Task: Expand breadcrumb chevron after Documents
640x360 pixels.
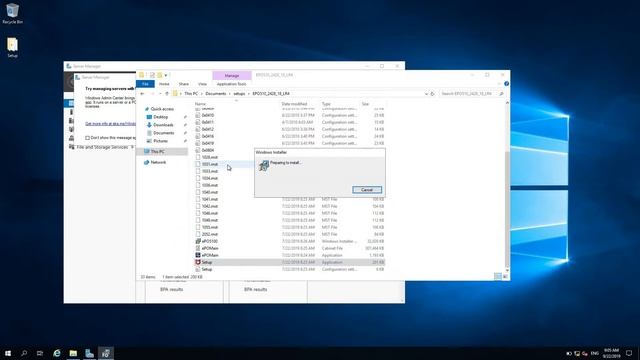Action: point(229,94)
